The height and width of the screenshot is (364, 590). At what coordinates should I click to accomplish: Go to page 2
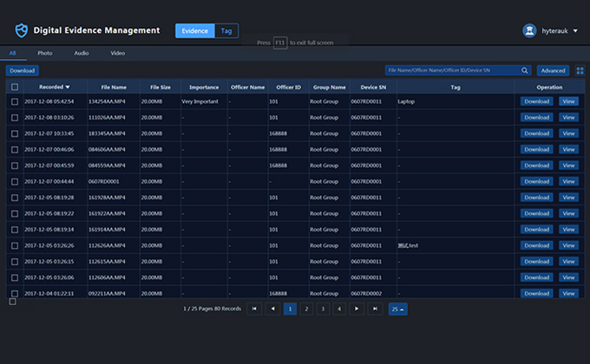306,309
